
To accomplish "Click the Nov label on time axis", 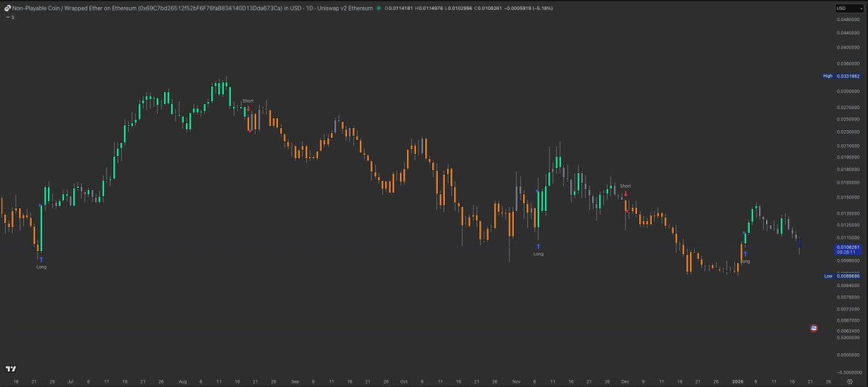I will [516, 381].
